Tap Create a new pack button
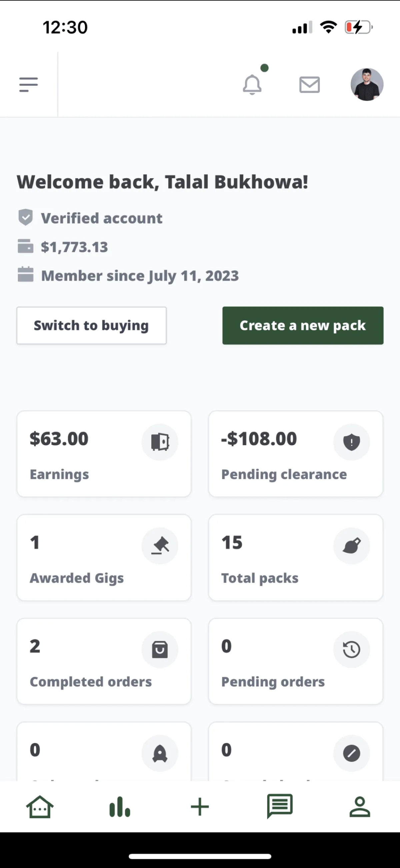This screenshot has height=868, width=400. point(303,325)
